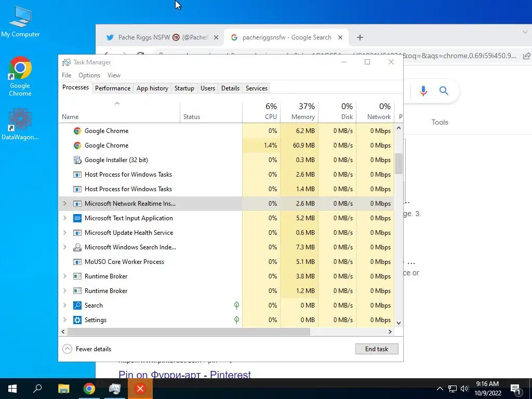
Task: Open taskbar clock showing 9:16 AM
Action: tap(487, 389)
